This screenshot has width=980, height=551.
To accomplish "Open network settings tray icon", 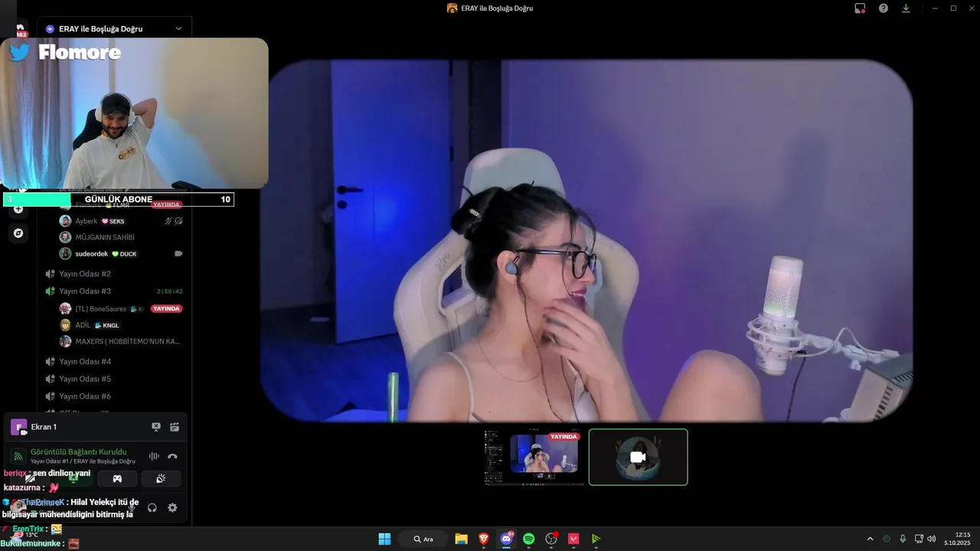I will [x=919, y=539].
